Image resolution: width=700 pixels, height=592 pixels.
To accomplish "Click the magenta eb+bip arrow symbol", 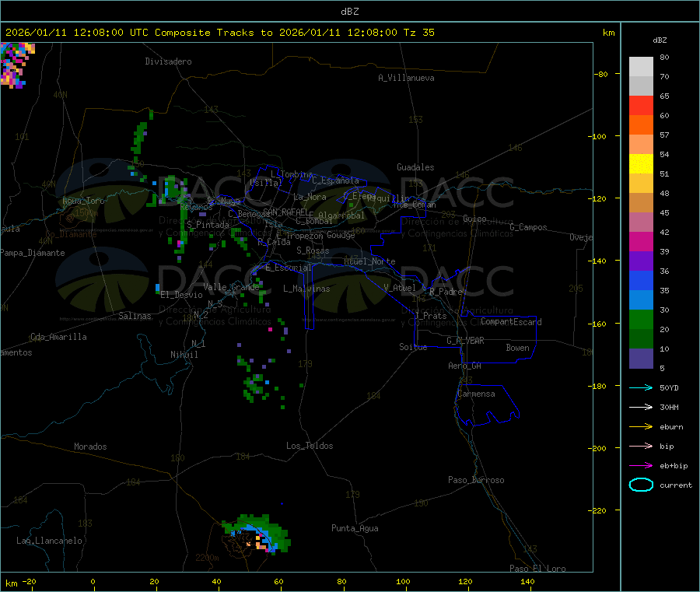I will point(641,466).
